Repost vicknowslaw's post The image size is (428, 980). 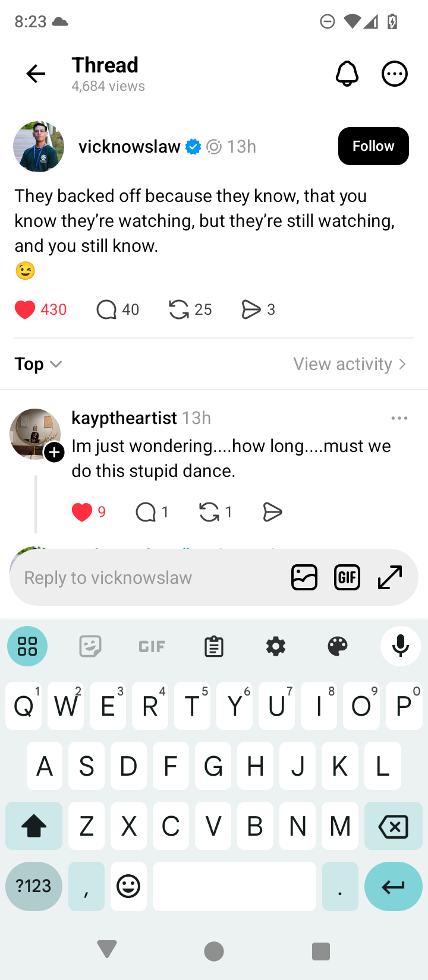179,309
